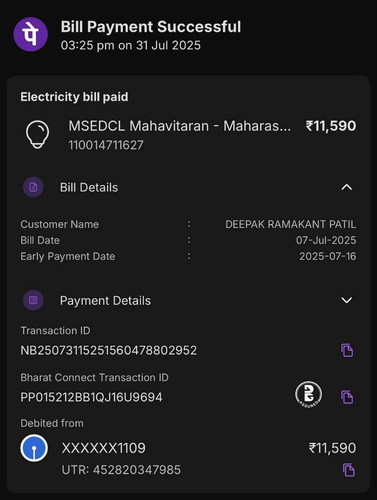Click the Bill Payment Successful title
Screen dimensions: 377x500
pyautogui.click(x=151, y=27)
